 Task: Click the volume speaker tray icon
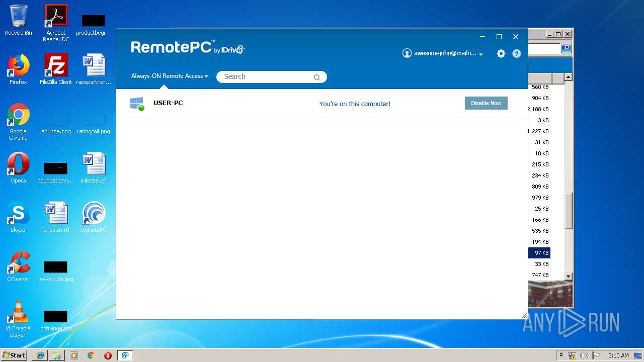584,355
